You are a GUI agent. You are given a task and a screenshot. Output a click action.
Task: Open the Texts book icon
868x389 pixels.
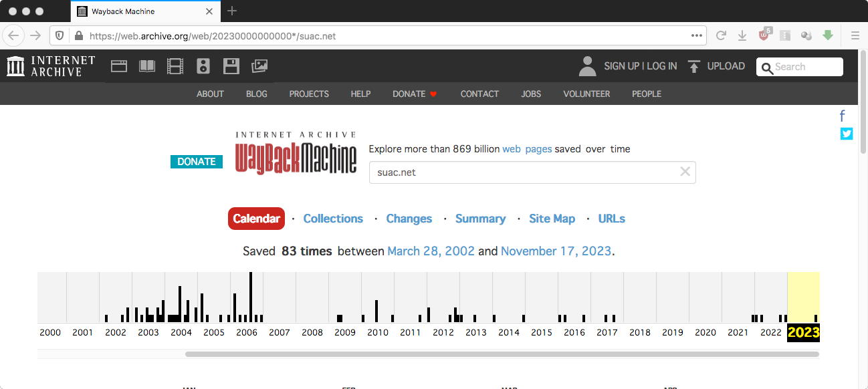[147, 66]
